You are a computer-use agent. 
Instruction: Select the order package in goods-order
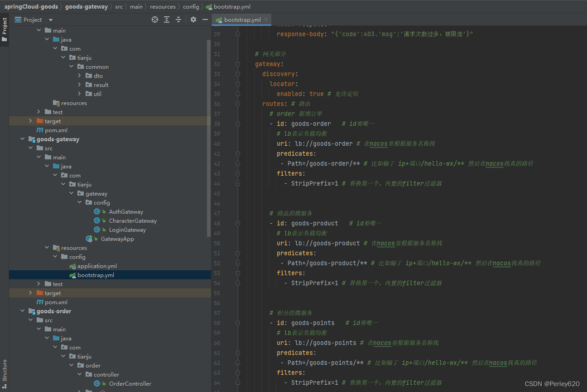93,365
